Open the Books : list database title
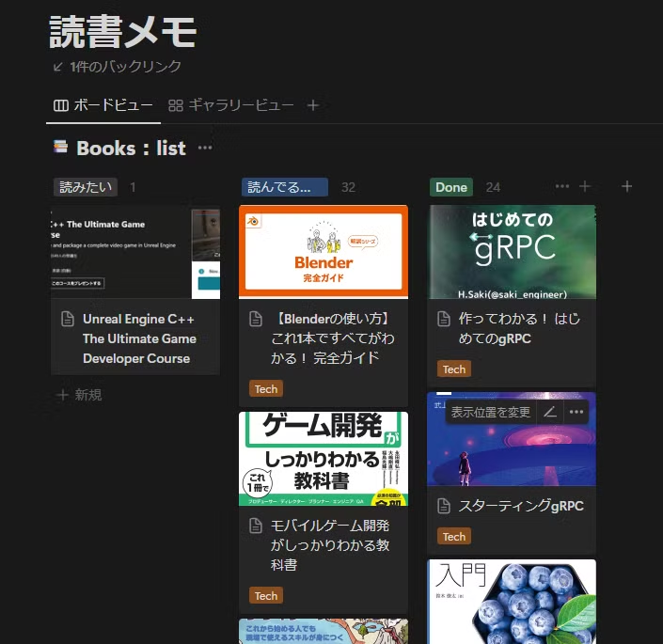This screenshot has width=663, height=644. tap(131, 149)
